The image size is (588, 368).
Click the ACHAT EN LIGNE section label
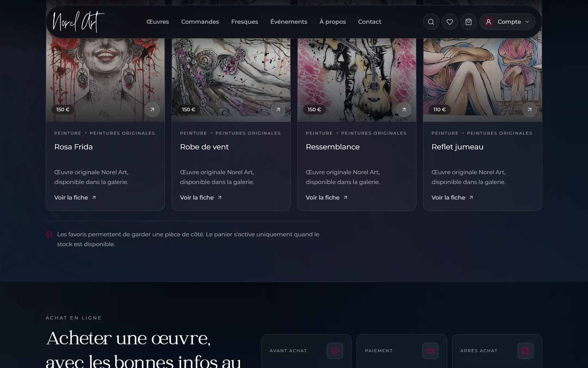73,318
